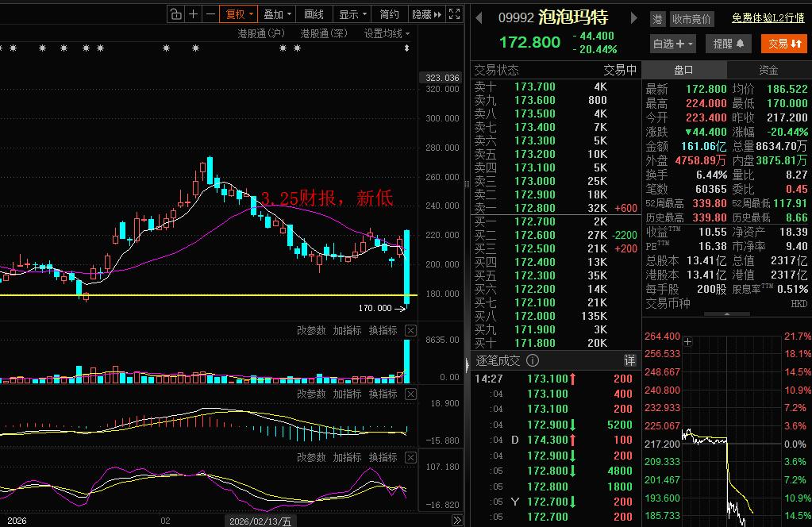Click the lock icon in the chart toolbar
Image resolution: width=812 pixels, height=527 pixels.
174,13
